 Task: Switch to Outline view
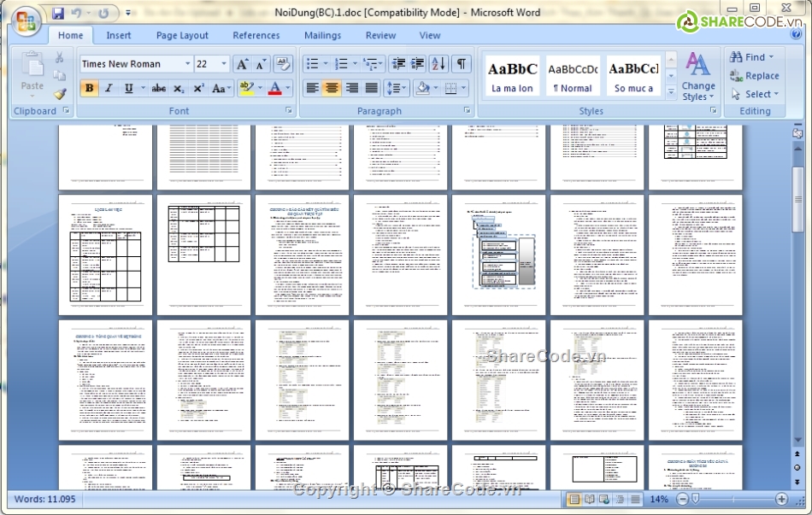(620, 500)
